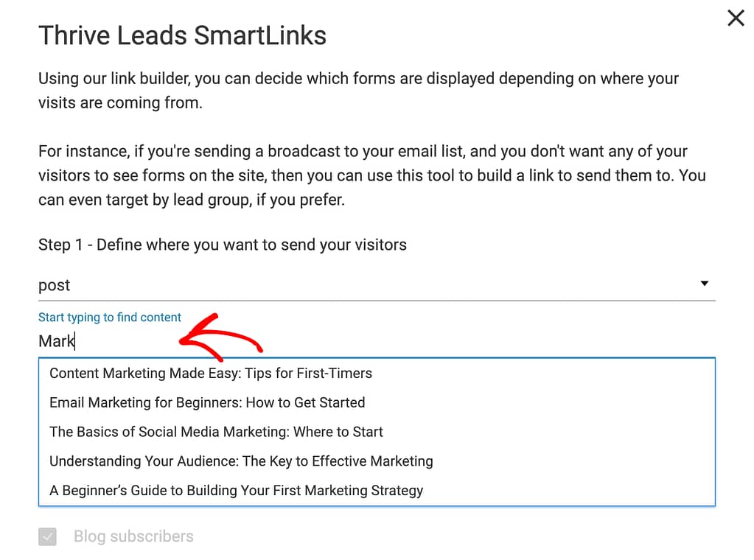This screenshot has width=754, height=560.
Task: Click the 'Where to Start' phrase in suggestions
Action: click(338, 432)
